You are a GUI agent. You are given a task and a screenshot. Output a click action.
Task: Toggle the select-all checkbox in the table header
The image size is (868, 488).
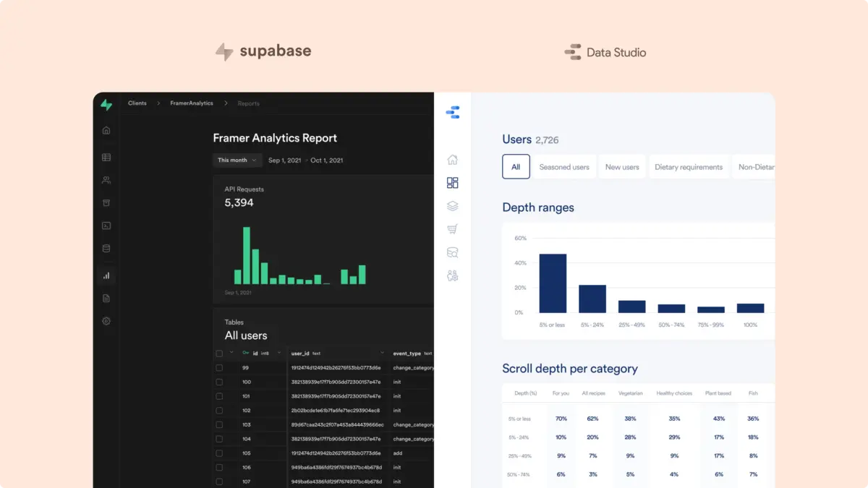219,354
